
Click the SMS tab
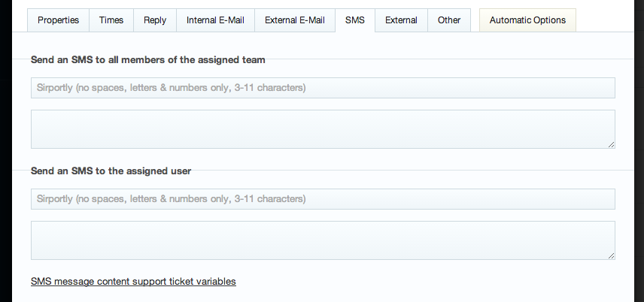click(355, 20)
